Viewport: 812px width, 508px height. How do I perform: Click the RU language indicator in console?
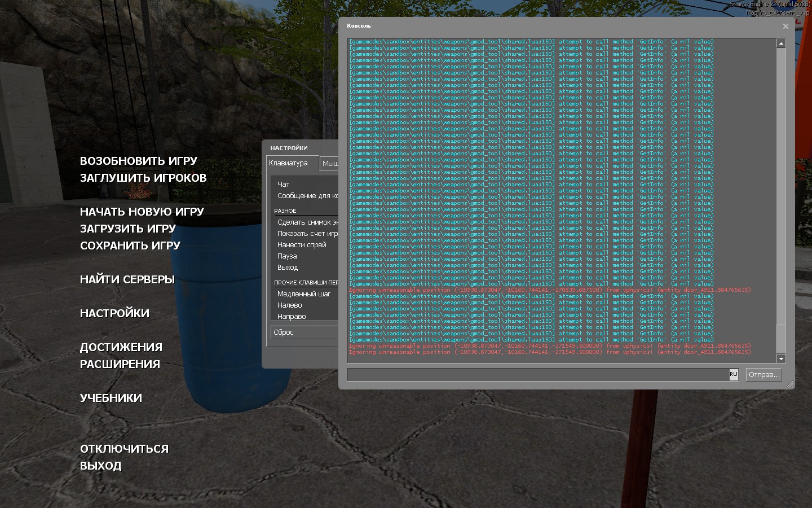click(734, 374)
